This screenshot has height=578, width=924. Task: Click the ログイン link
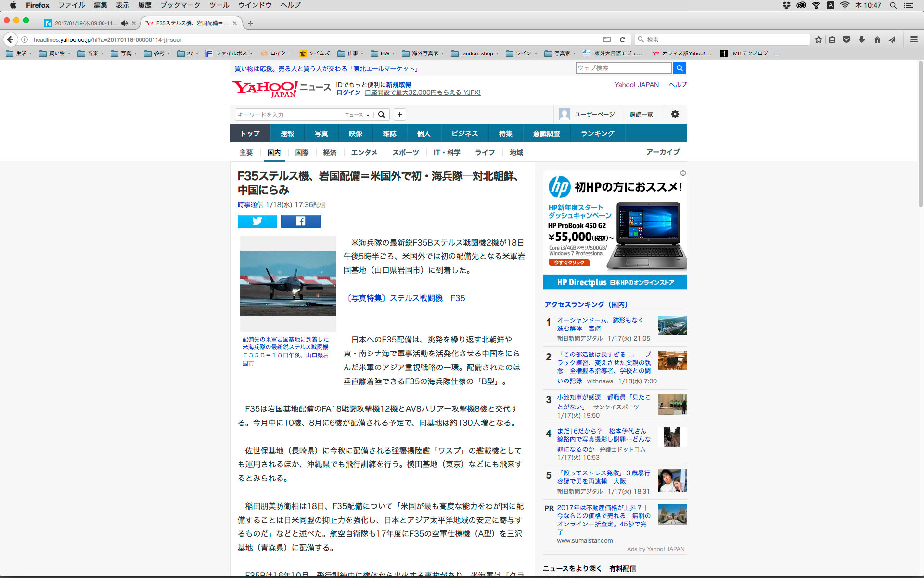coord(348,92)
